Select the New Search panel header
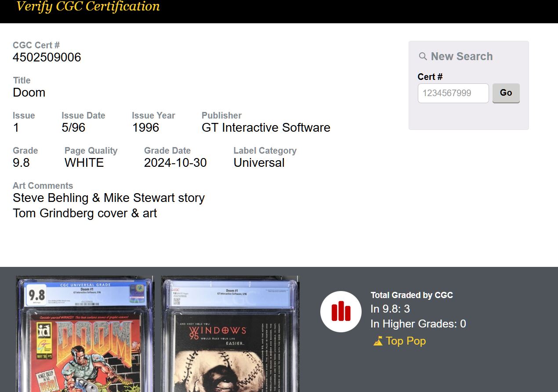 point(461,56)
